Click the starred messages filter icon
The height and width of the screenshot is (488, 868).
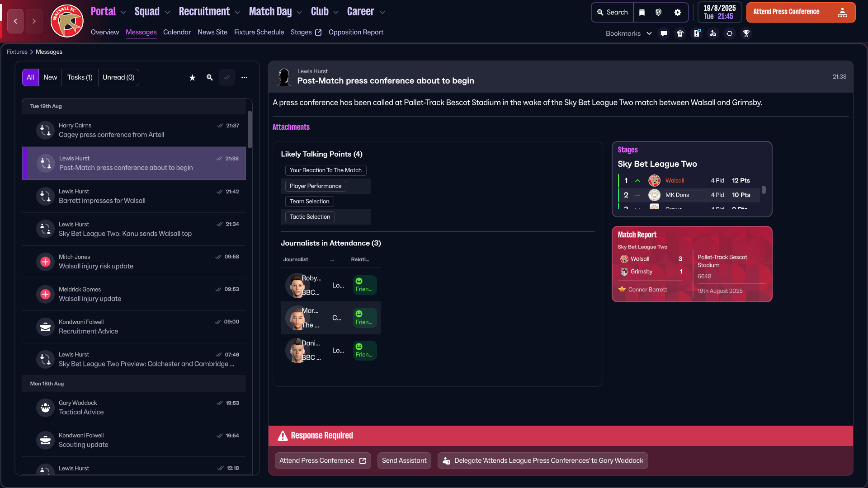(x=192, y=78)
